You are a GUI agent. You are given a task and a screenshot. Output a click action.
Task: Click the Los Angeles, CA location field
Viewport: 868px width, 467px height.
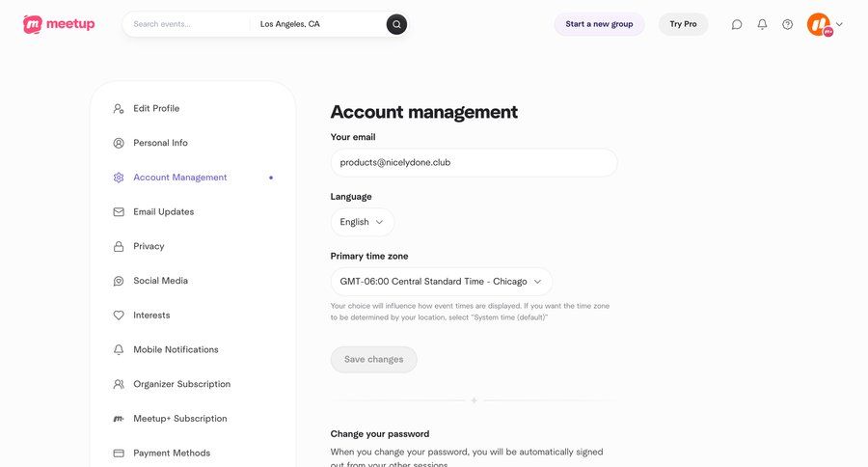pos(319,24)
